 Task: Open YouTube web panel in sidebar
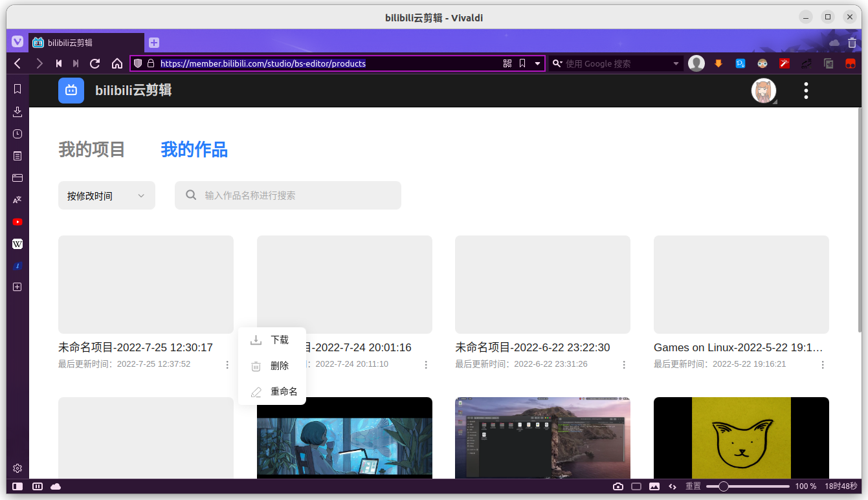(x=17, y=222)
